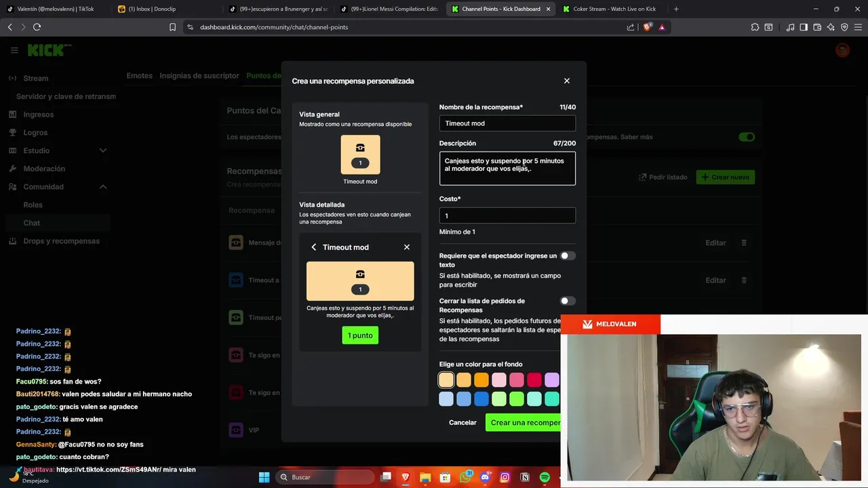Open the browser main menu
The height and width of the screenshot is (488, 868).
point(858,27)
